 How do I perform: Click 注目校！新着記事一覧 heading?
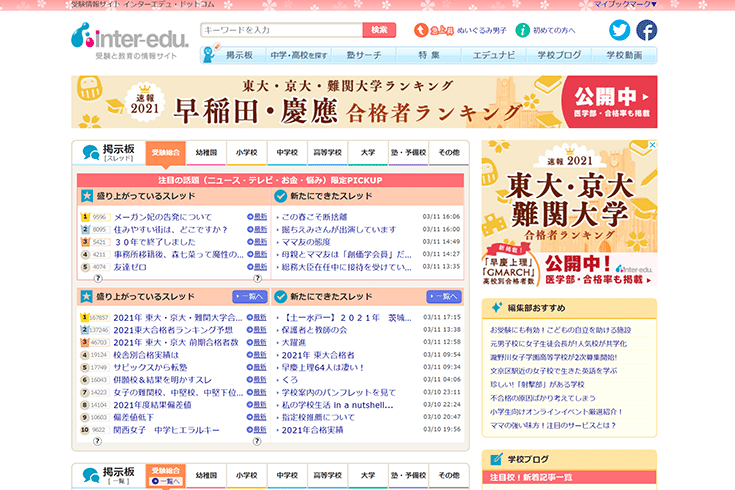click(531, 477)
